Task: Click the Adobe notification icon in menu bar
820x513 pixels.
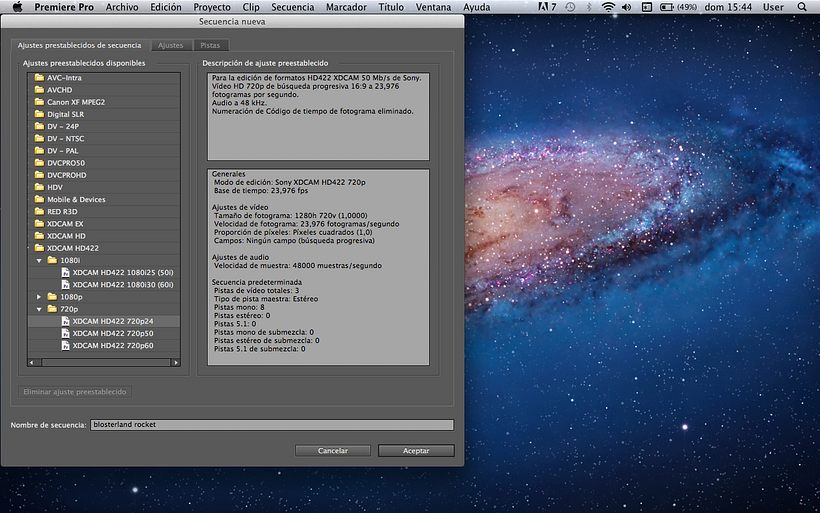Action: click(547, 7)
